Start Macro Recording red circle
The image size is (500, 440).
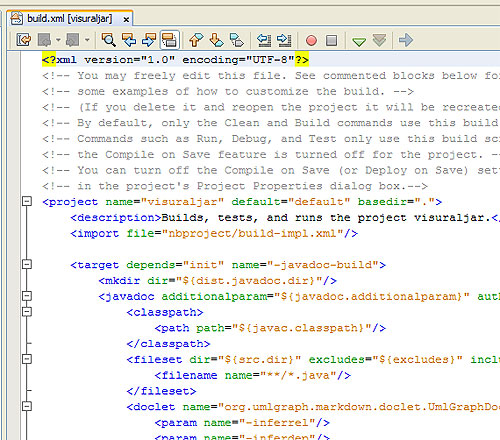coord(311,41)
